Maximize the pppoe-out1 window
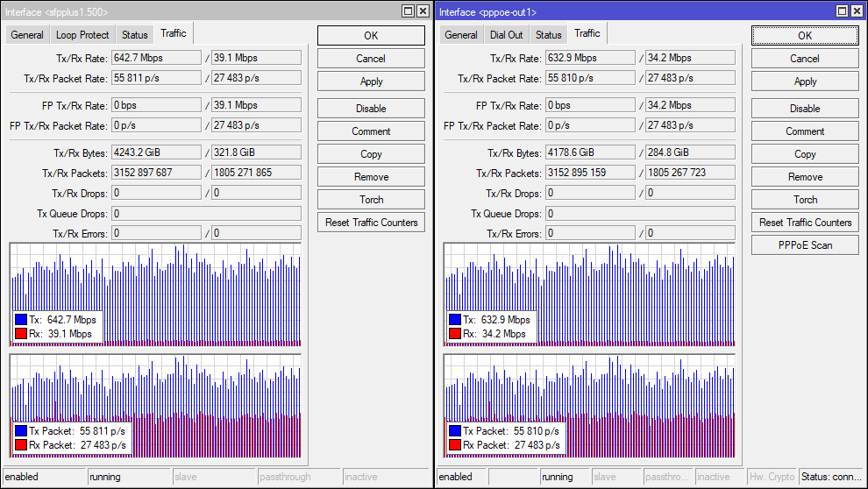 tap(842, 11)
